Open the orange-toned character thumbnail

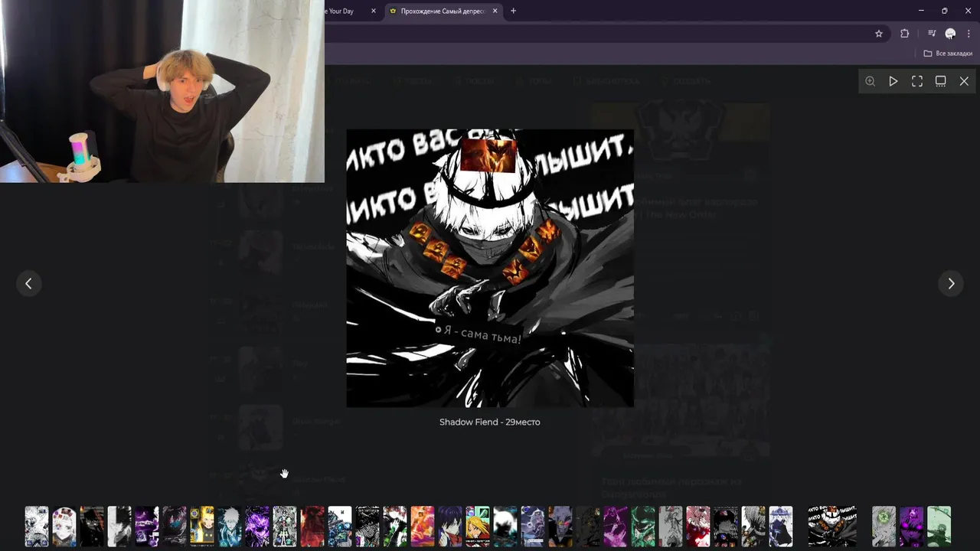423,526
